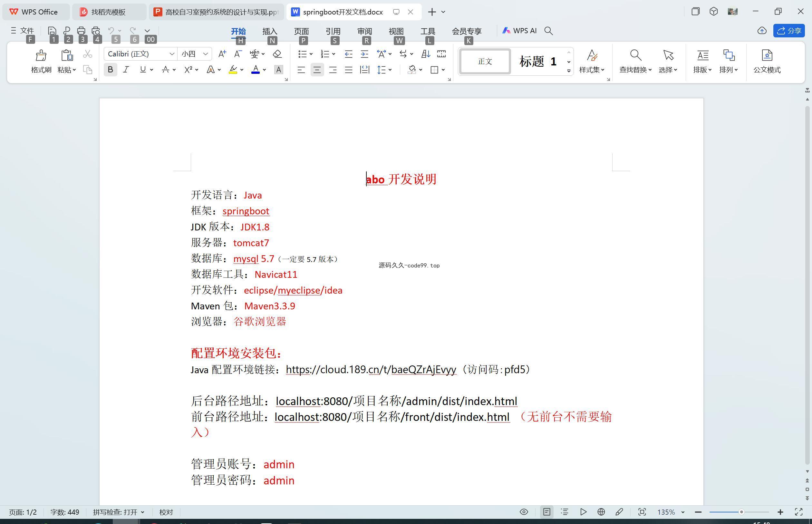Open borders dropdown arrow
812x524 pixels.
pyautogui.click(x=443, y=70)
